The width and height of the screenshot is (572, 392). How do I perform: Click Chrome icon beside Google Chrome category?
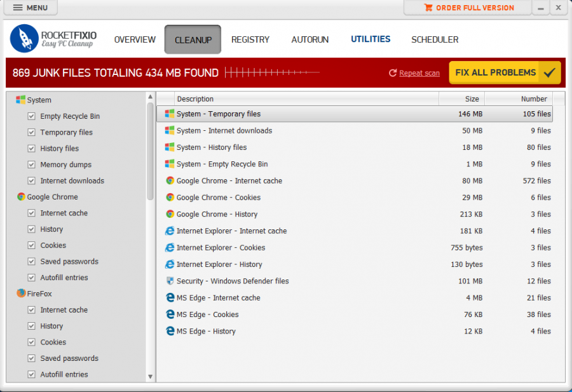pos(21,196)
